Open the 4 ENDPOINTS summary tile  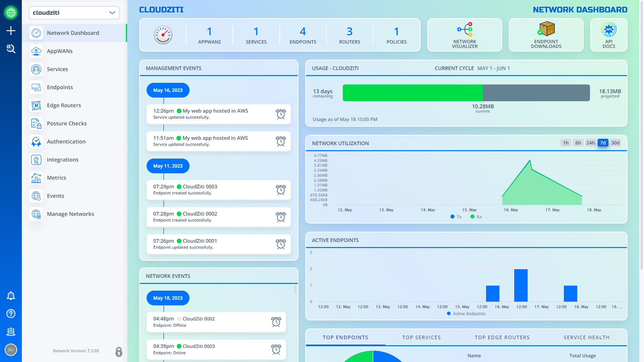303,35
